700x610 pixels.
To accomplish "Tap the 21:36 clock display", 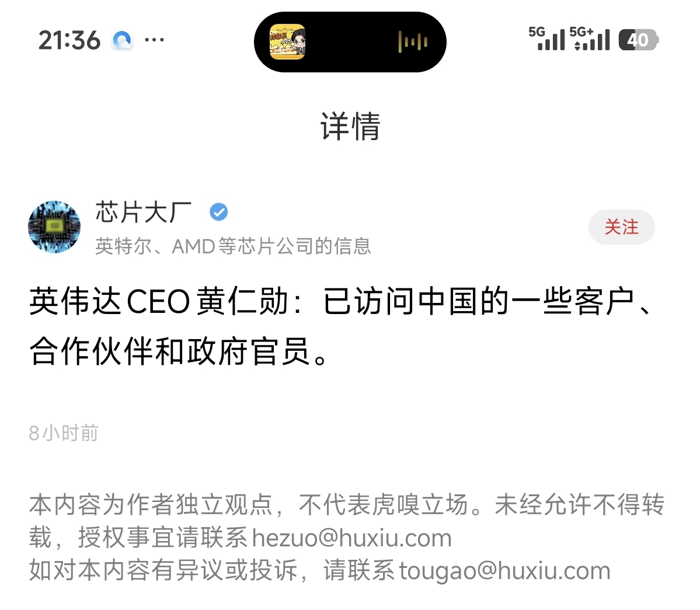I will pyautogui.click(x=69, y=40).
